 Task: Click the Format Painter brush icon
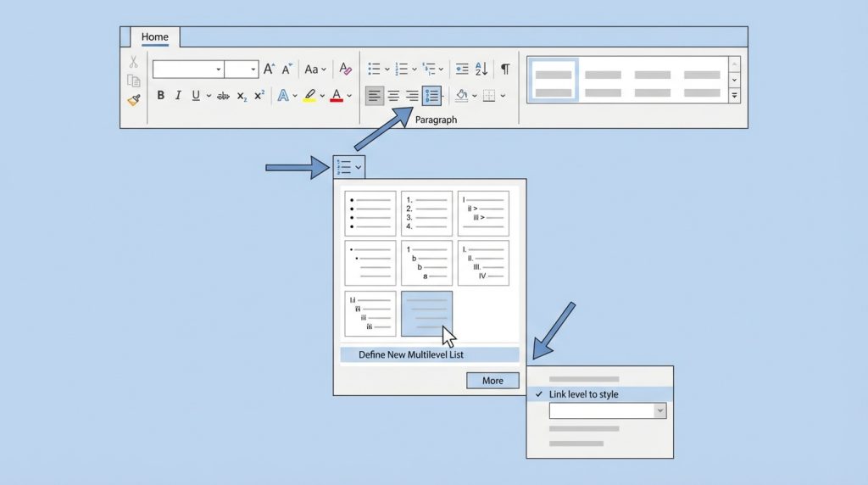point(133,100)
